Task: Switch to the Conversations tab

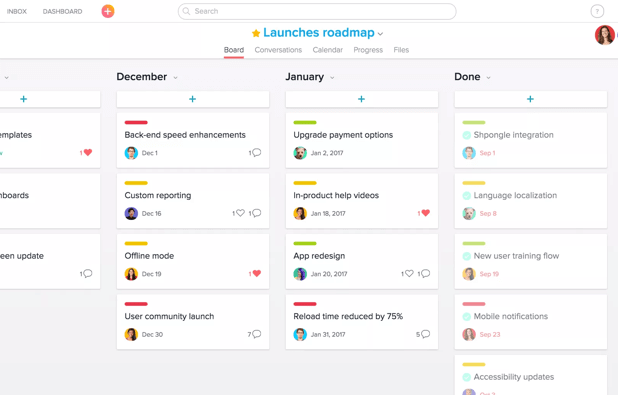Action: pyautogui.click(x=278, y=50)
